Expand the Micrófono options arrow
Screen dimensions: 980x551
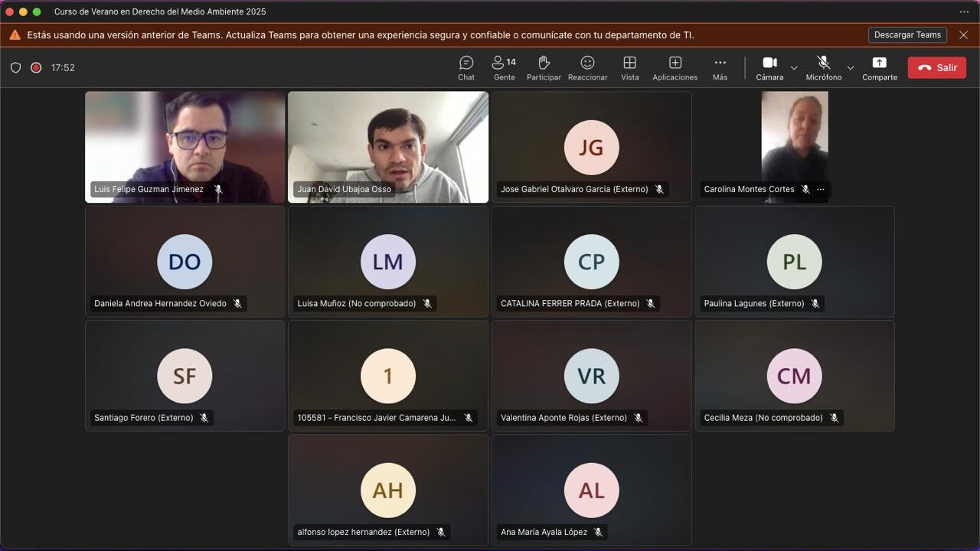850,68
